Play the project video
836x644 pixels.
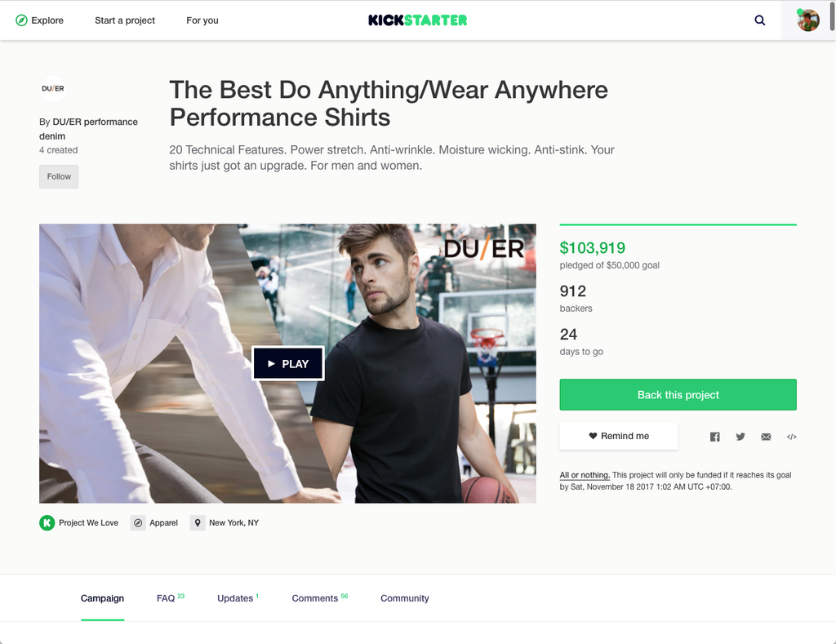[x=288, y=363]
